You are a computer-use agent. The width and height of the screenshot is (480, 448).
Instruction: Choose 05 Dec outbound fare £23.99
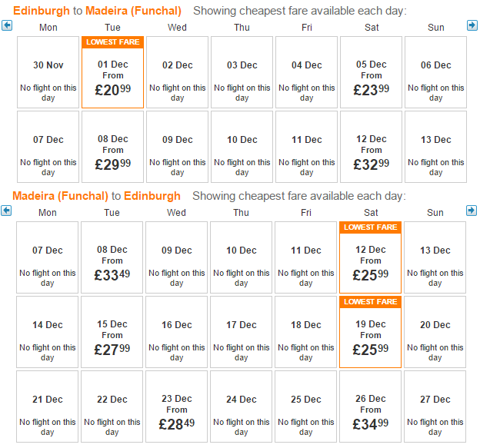click(371, 72)
